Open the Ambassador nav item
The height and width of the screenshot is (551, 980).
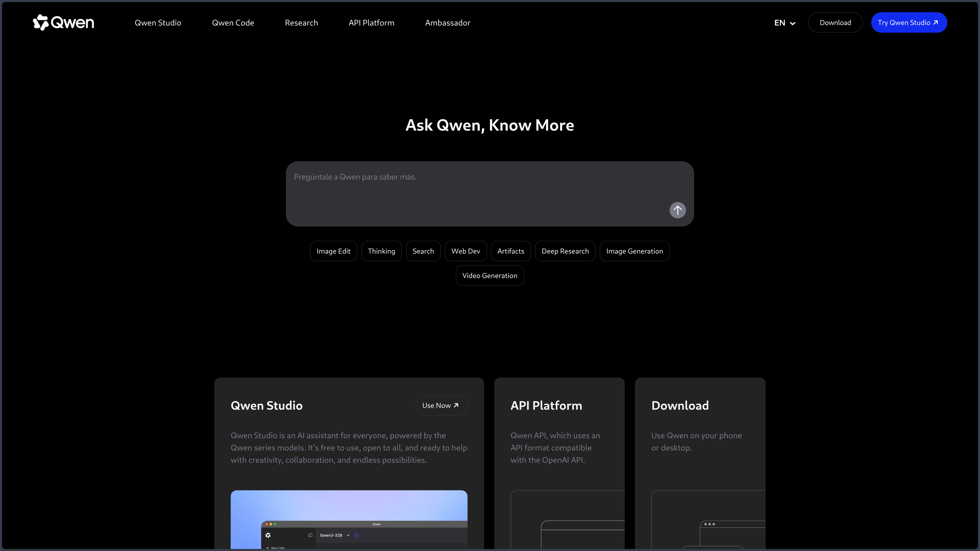tap(448, 23)
